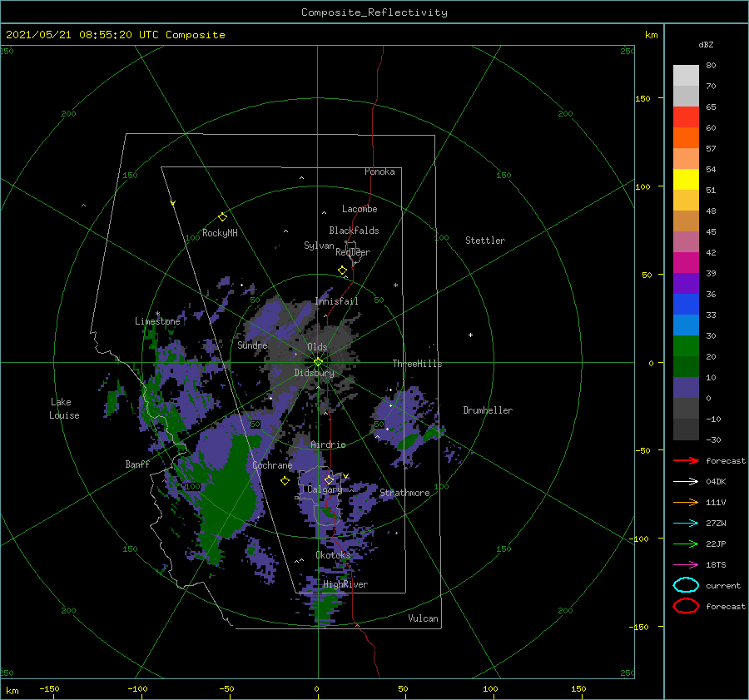Click the Banff label
Viewport: 749px width, 700px height.
tap(137, 464)
